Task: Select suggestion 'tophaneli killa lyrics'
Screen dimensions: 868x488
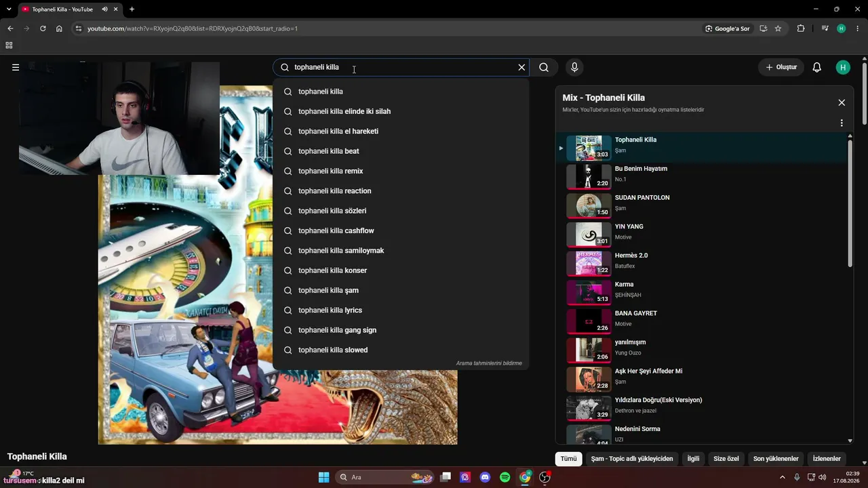Action: (401, 310)
